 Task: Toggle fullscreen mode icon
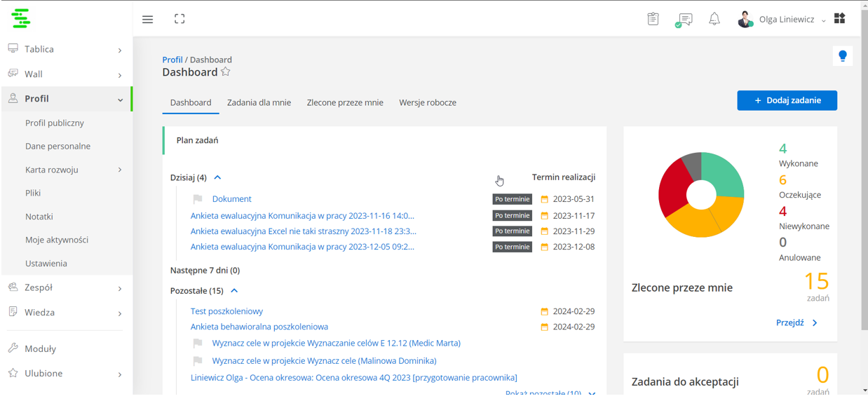179,20
